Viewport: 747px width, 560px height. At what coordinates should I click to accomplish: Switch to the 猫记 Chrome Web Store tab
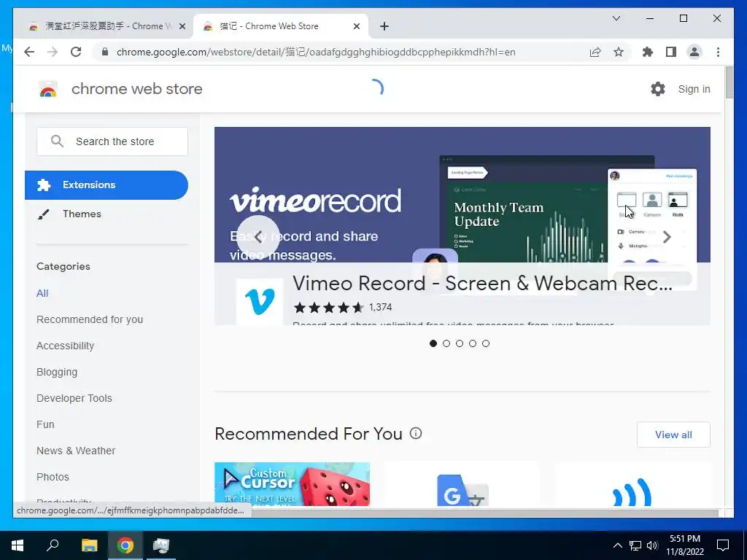(281, 26)
